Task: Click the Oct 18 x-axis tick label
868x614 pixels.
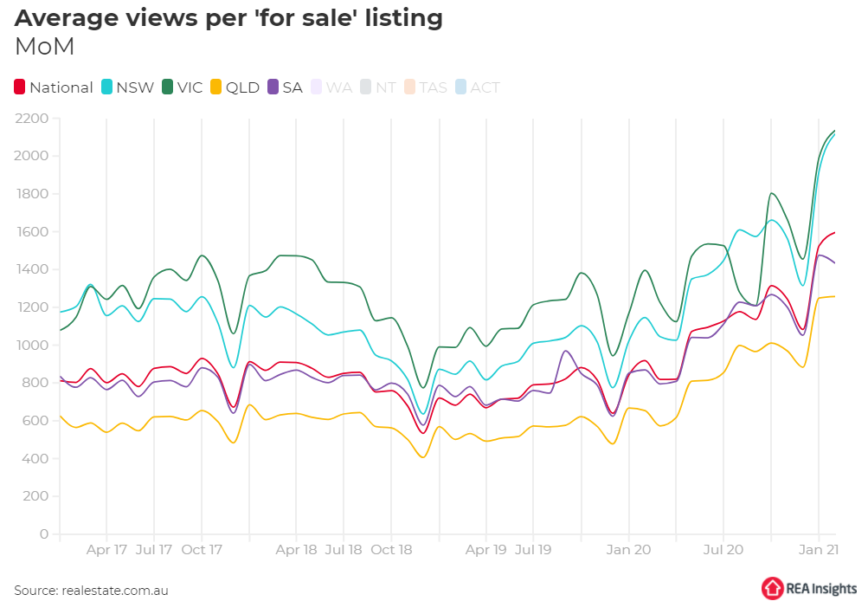Action: [x=391, y=549]
